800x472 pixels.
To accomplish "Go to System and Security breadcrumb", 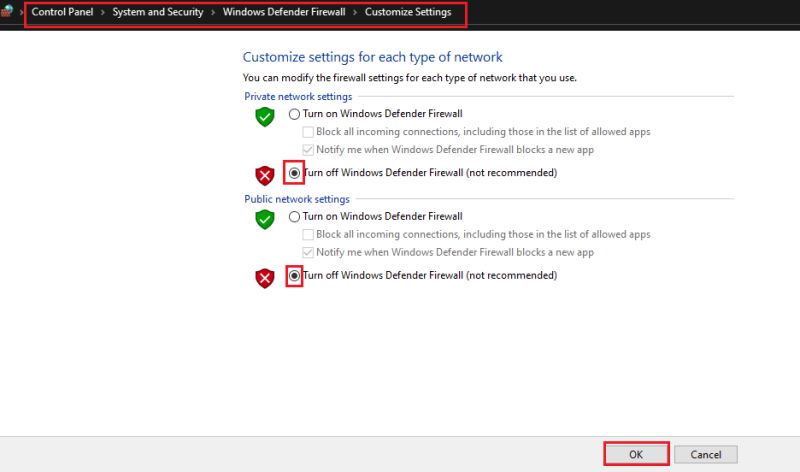I will coord(158,12).
